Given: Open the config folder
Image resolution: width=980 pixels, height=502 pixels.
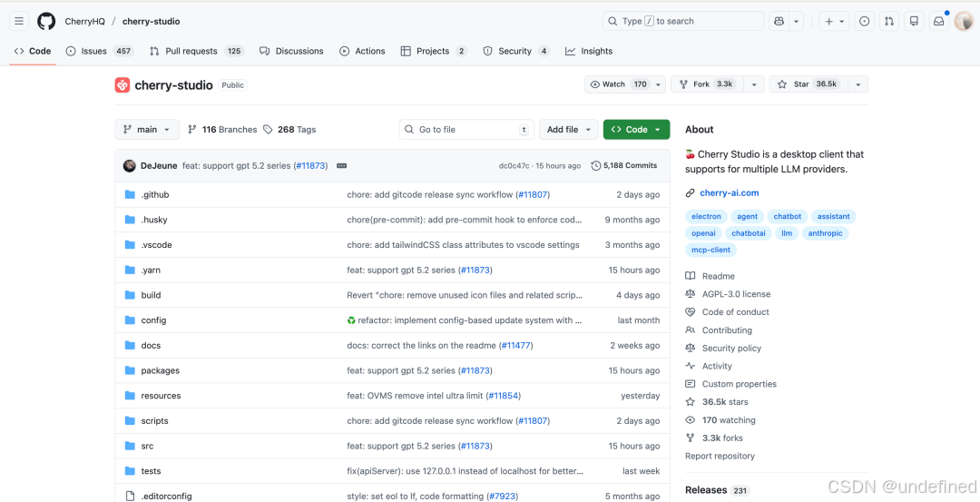Looking at the screenshot, I should 153,320.
